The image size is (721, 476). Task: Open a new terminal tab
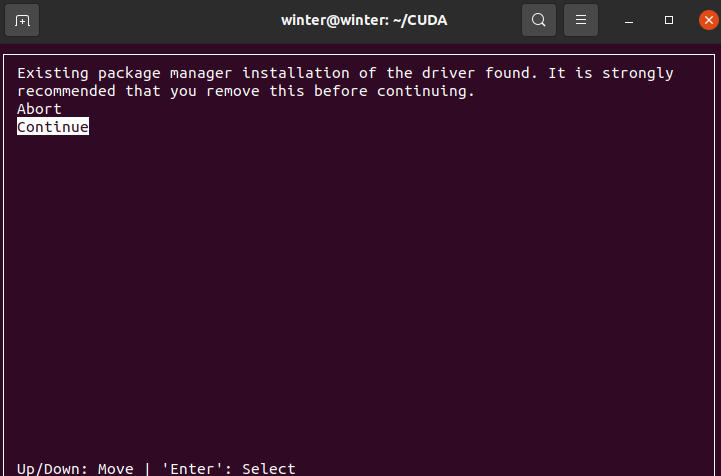[22, 20]
